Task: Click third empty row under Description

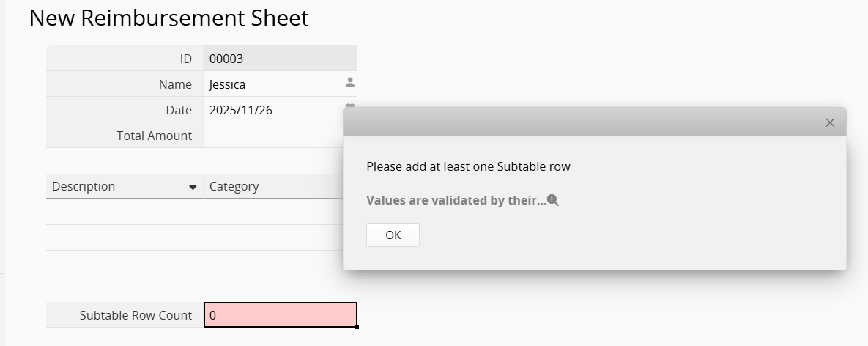Action: [x=125, y=264]
